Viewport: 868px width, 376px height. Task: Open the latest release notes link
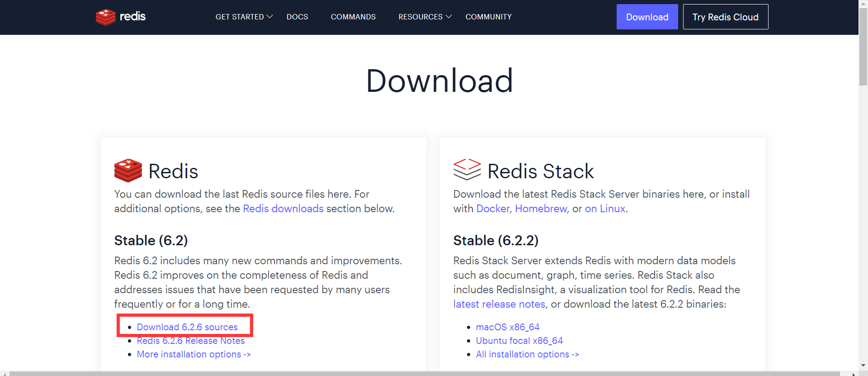tap(499, 304)
